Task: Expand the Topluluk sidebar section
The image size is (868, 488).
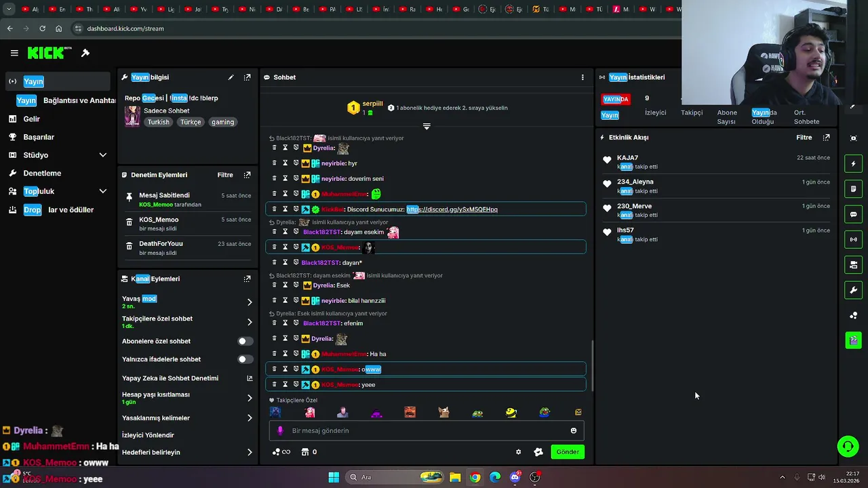Action: click(103, 191)
